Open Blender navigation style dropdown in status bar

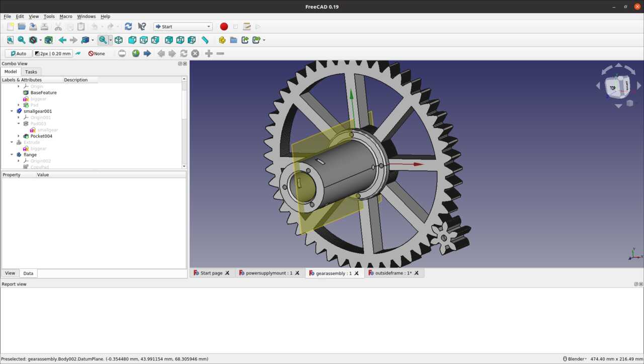(575, 359)
